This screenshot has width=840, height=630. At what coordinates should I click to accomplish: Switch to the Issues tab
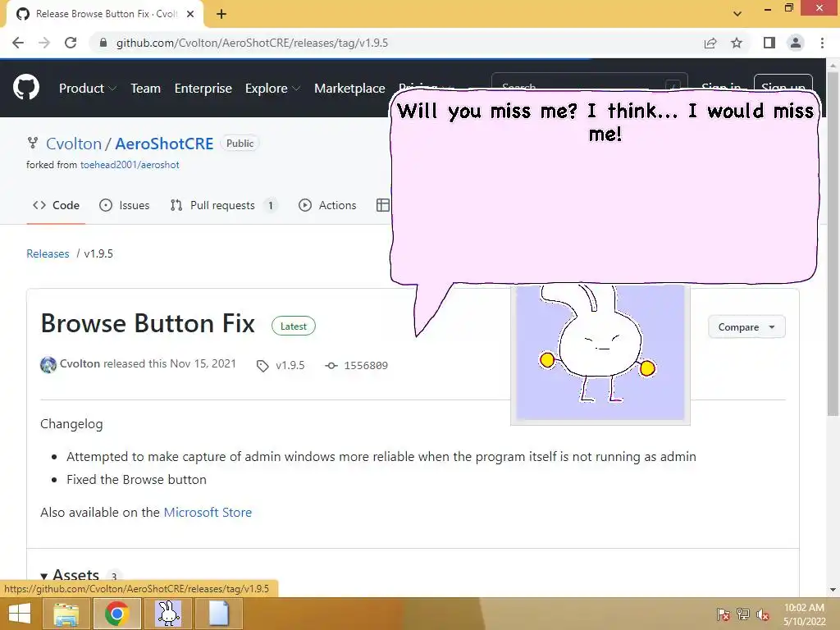pyautogui.click(x=125, y=205)
